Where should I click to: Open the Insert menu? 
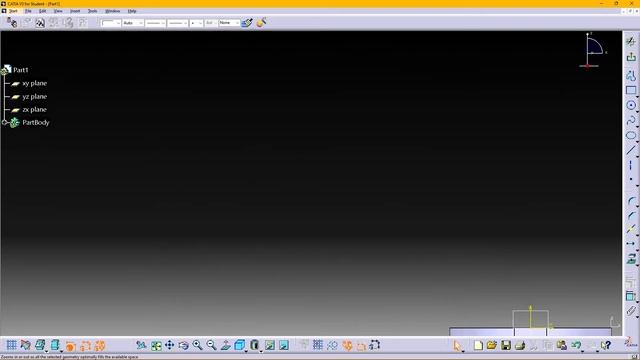75,11
